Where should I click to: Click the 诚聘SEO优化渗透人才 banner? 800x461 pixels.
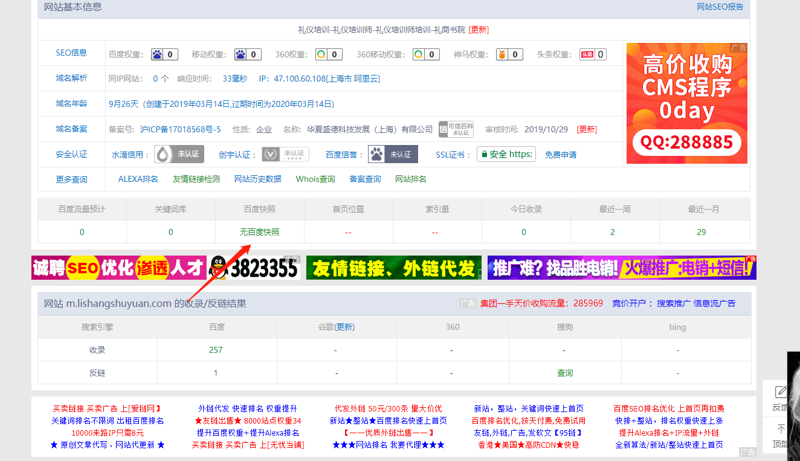(x=119, y=268)
